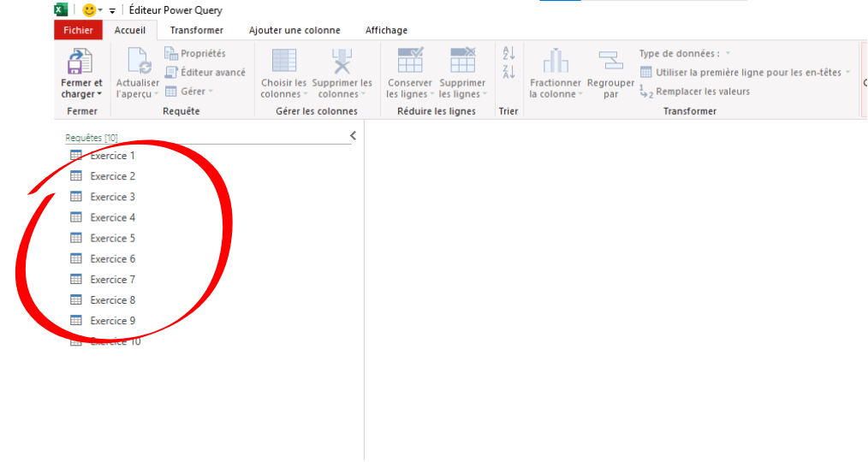Click Fractionner la colonne icon
Screen dimensions: 868x462
click(555, 62)
